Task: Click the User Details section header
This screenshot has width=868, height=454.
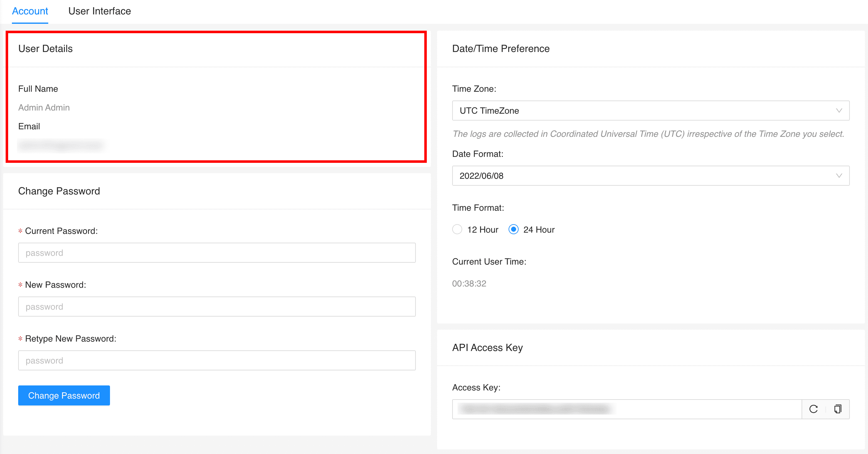Action: [x=45, y=48]
